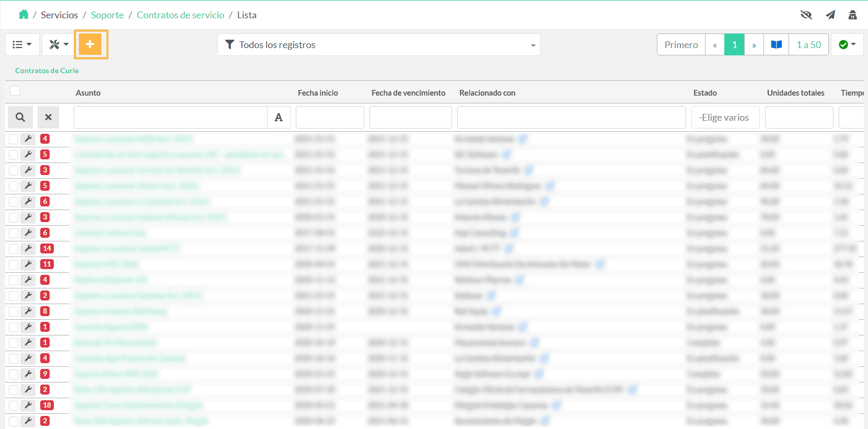This screenshot has height=429, width=868.
Task: Tick the select-all checkbox in header
Action: point(15,91)
